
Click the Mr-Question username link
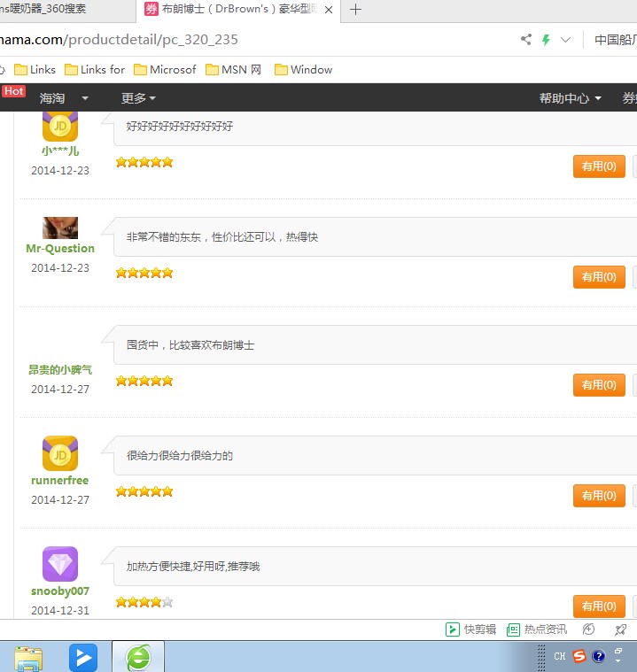pos(60,249)
